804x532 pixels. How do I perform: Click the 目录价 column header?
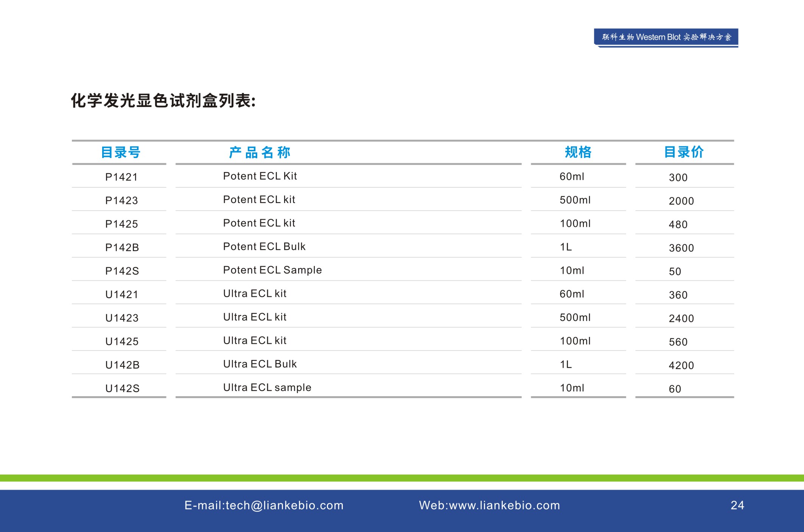coord(684,152)
